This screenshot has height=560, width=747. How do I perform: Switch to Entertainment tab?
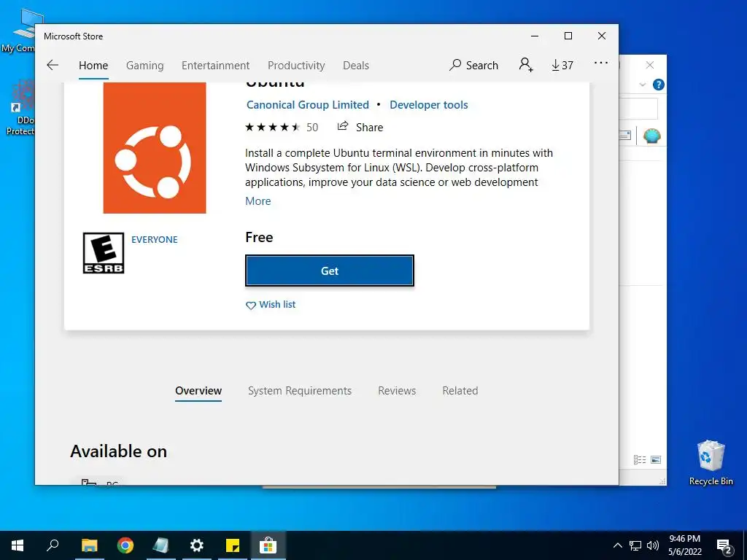[x=215, y=65]
